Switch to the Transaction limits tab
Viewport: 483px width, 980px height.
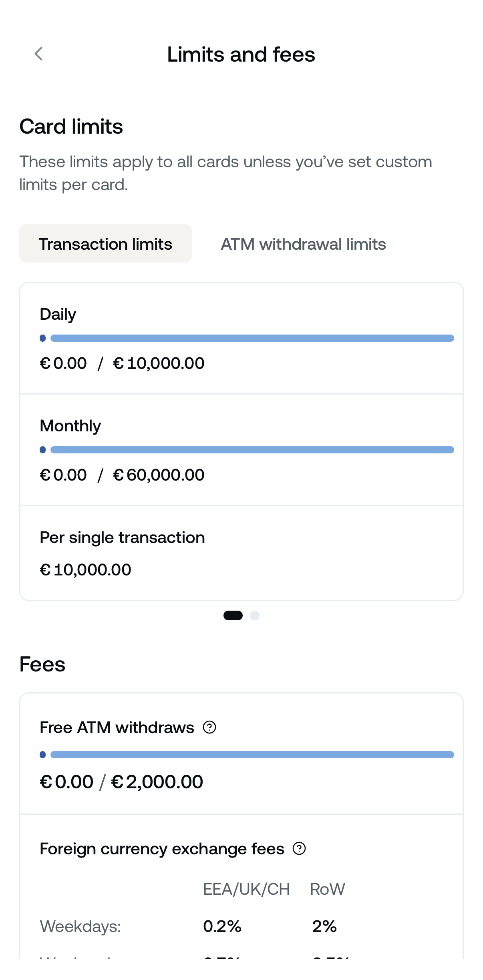[x=105, y=244]
